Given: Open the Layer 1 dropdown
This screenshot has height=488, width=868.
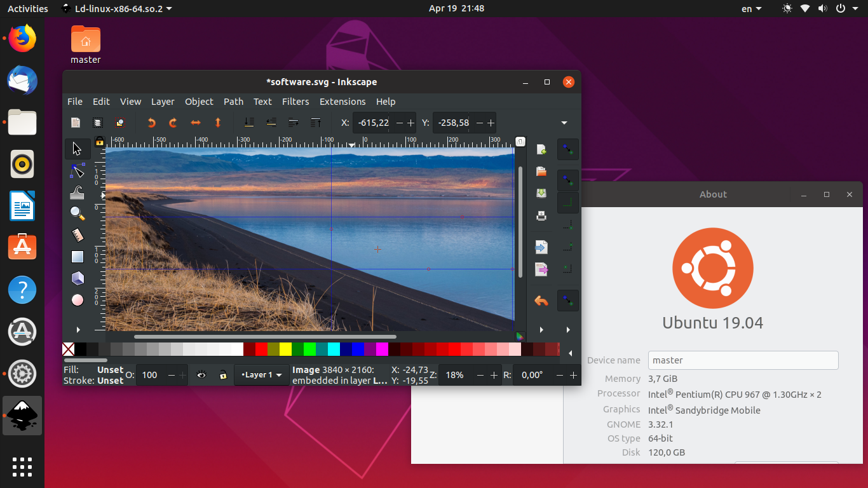Looking at the screenshot, I should tap(261, 375).
